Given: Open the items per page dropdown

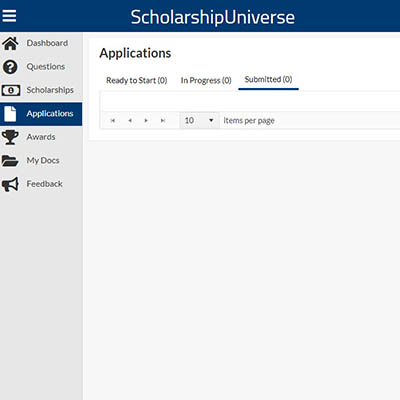Looking at the screenshot, I should (199, 120).
